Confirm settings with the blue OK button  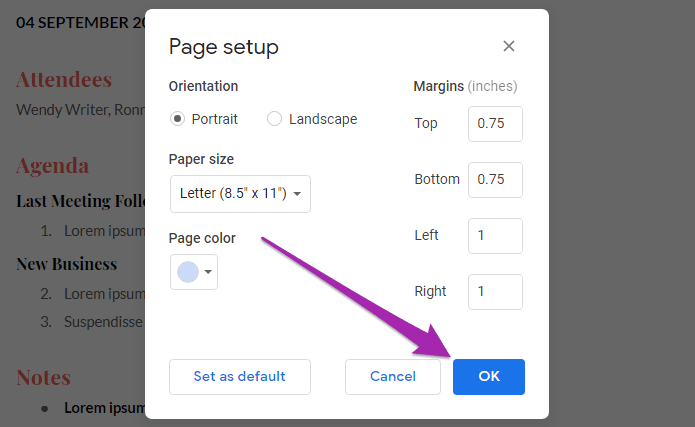(x=489, y=376)
